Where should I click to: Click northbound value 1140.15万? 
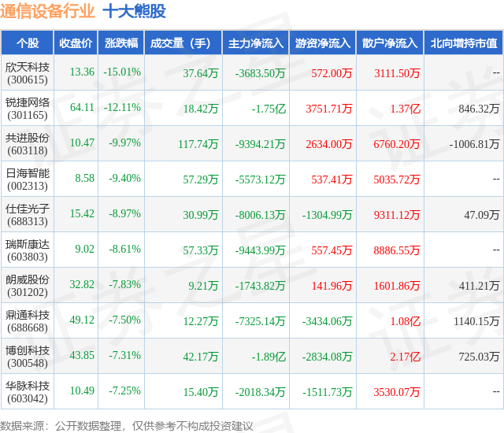click(x=476, y=321)
